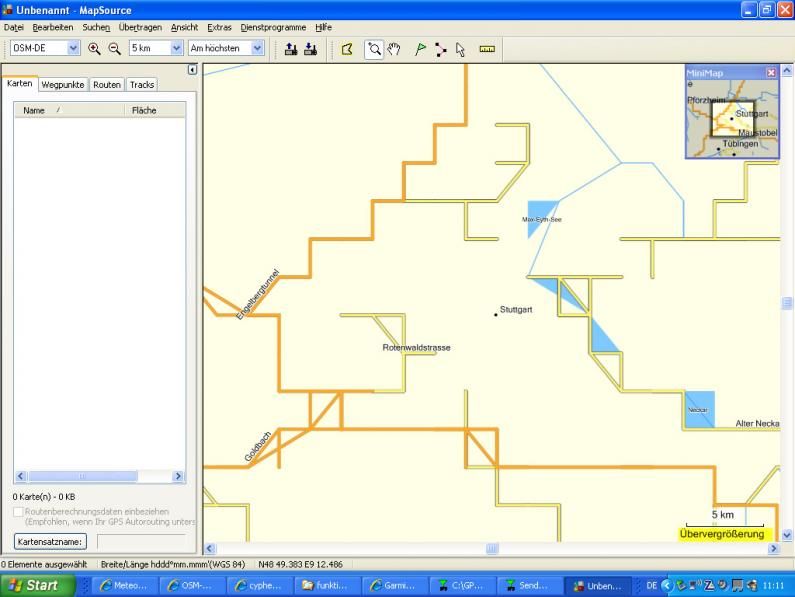Click the zoom out magnifier icon
Viewport: 795px width, 597px height.
coord(115,49)
